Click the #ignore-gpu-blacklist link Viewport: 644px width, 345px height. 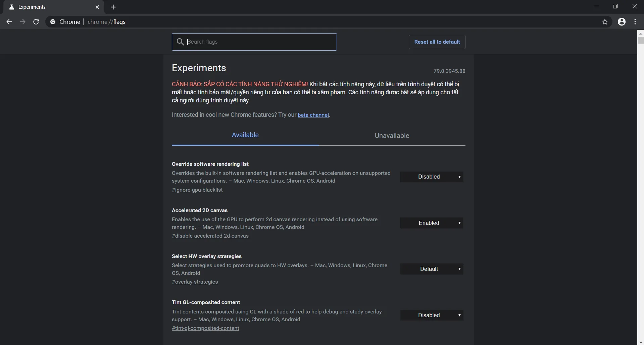197,190
